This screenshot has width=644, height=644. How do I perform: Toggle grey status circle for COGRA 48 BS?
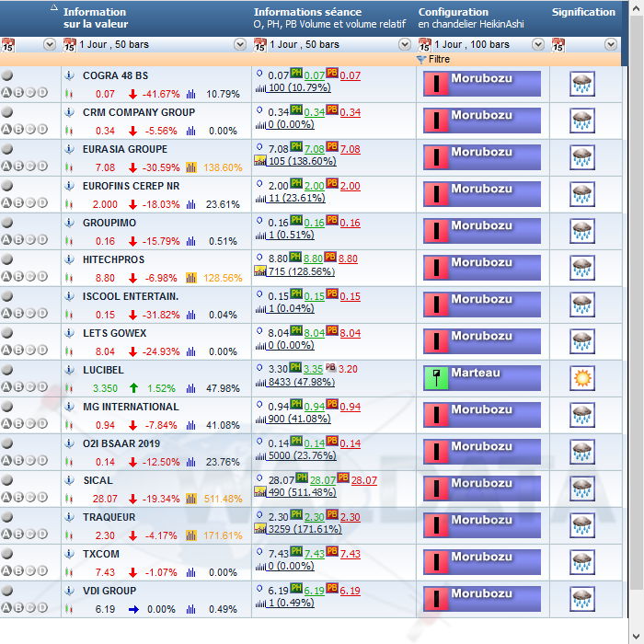[7, 75]
